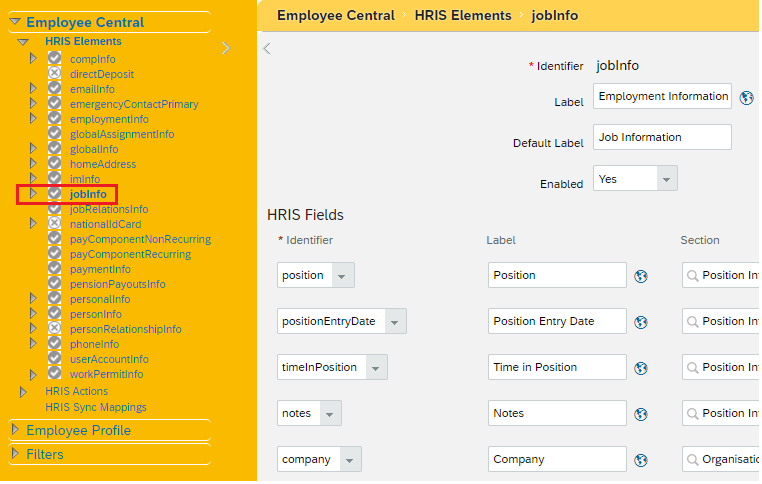Click the Position Entry Date label field
Image resolution: width=762 pixels, height=484 pixels.
click(557, 321)
